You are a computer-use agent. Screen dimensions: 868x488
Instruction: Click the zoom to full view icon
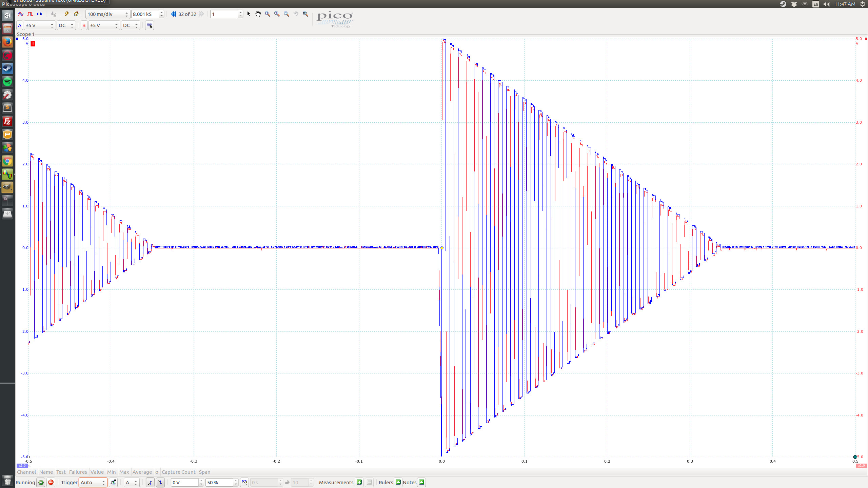click(x=305, y=14)
